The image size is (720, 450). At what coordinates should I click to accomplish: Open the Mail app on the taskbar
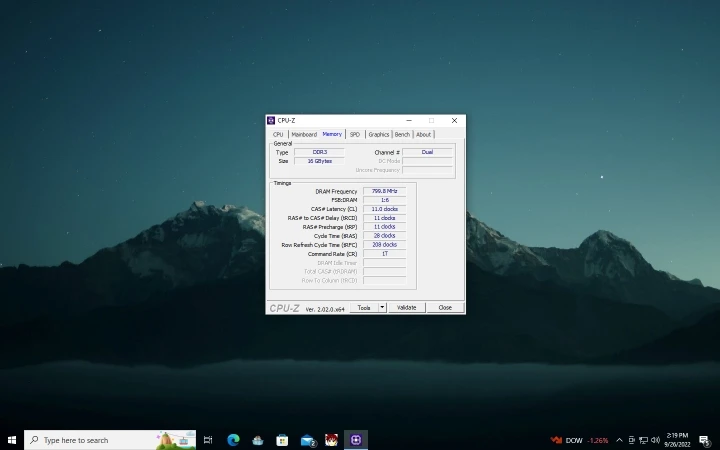[x=308, y=440]
